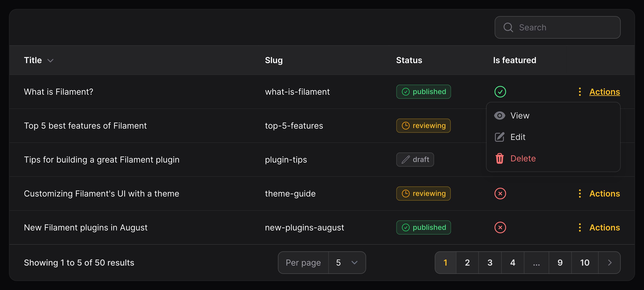Click the clock icon in top-5-features reviewing badge
The height and width of the screenshot is (290, 644).
point(405,126)
